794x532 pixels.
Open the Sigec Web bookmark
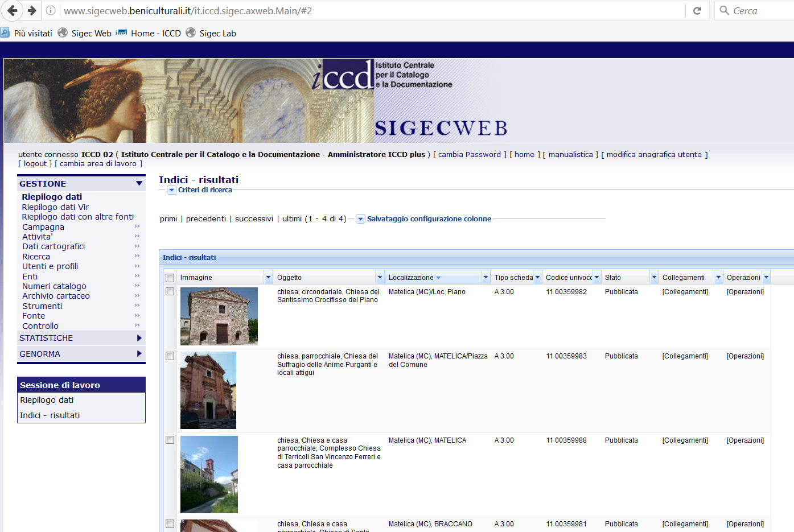coord(85,34)
